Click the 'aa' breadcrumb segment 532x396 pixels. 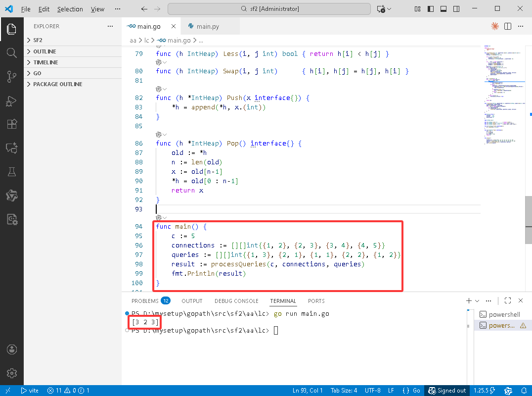click(x=133, y=41)
